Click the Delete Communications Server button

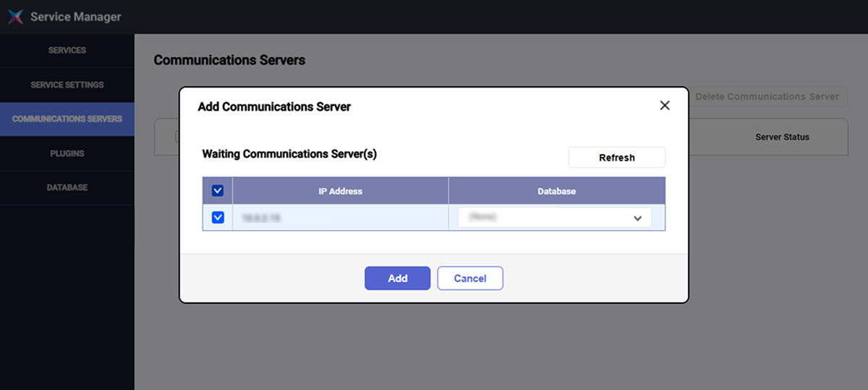(767, 96)
